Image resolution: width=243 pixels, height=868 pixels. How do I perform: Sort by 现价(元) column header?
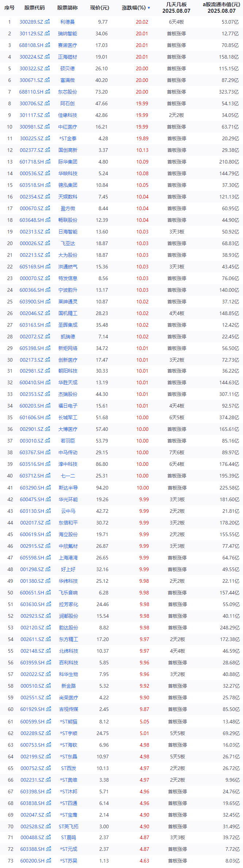[x=100, y=8]
